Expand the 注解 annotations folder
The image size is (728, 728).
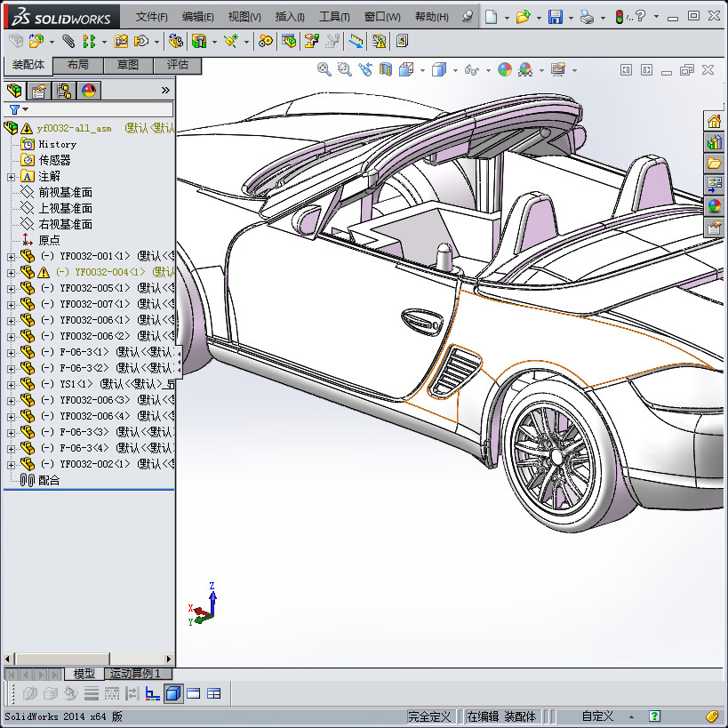11,177
